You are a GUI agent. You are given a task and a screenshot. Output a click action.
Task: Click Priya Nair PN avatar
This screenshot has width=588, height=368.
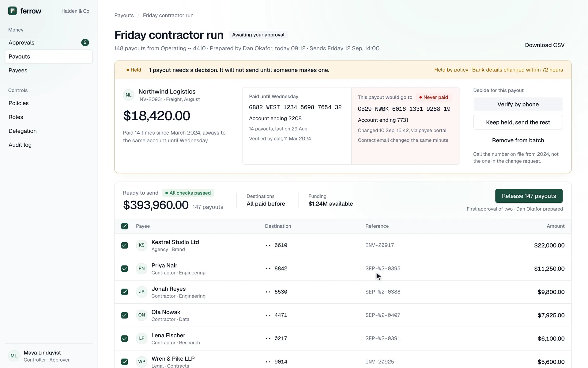coord(141,269)
